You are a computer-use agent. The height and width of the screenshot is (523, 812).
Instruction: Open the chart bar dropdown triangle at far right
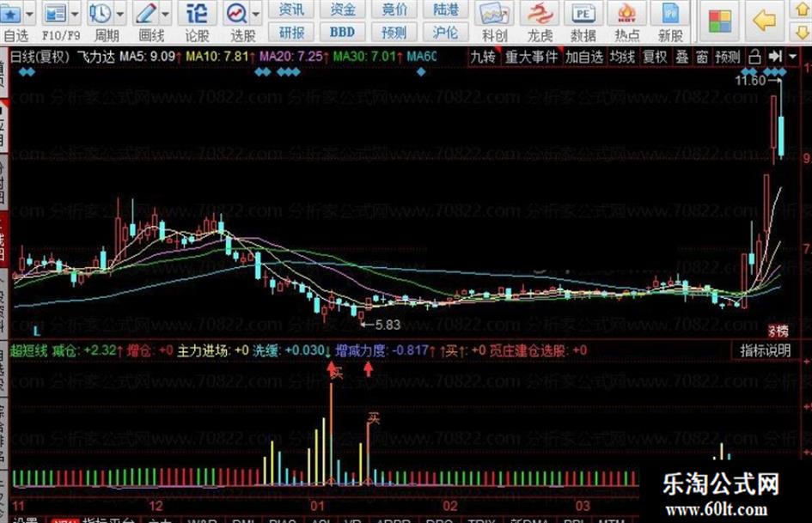coord(793,57)
